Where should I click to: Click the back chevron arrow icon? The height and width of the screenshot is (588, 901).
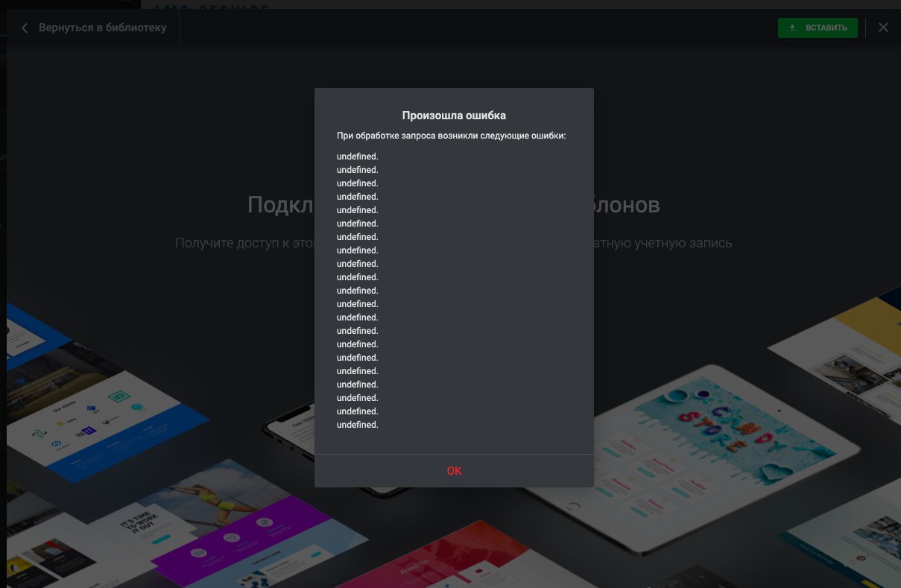click(25, 28)
